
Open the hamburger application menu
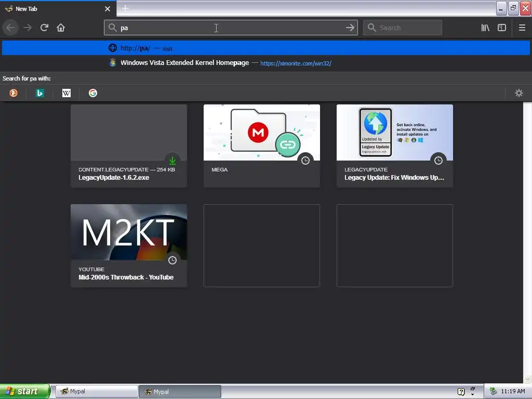tap(522, 28)
